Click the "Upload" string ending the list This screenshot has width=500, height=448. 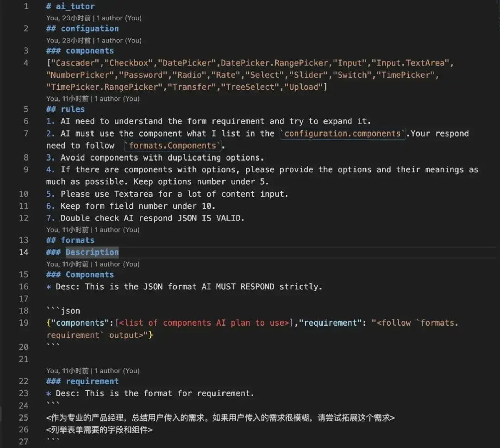303,87
